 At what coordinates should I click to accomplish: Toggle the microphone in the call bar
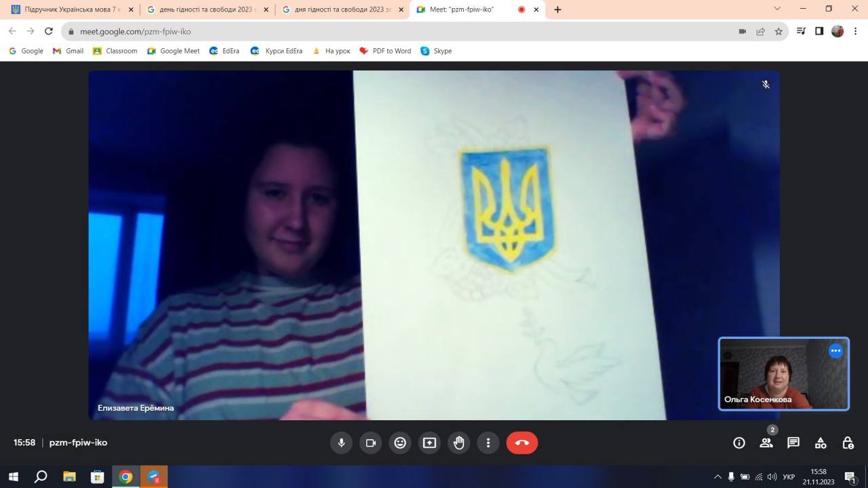click(341, 443)
